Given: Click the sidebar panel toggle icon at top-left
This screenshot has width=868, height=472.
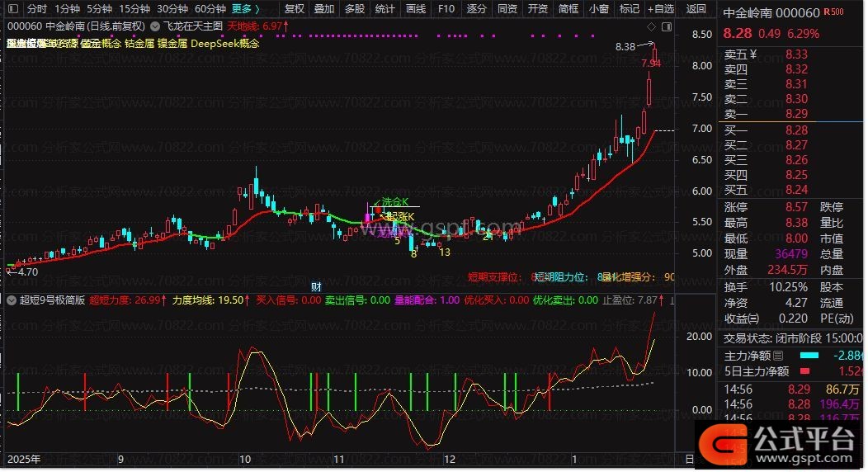Looking at the screenshot, I should (x=12, y=9).
